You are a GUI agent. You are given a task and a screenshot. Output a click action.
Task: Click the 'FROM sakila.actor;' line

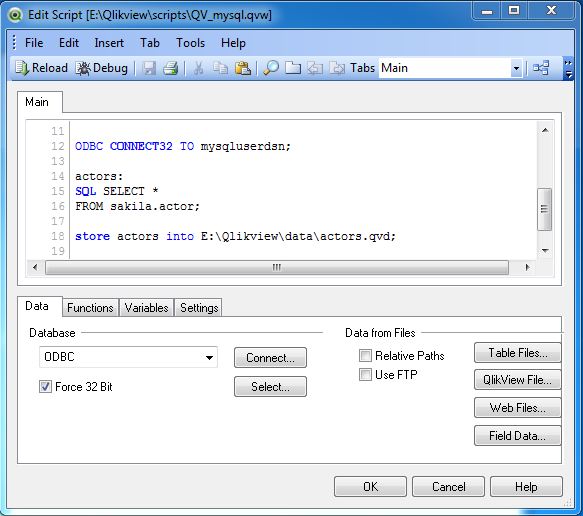(138, 206)
